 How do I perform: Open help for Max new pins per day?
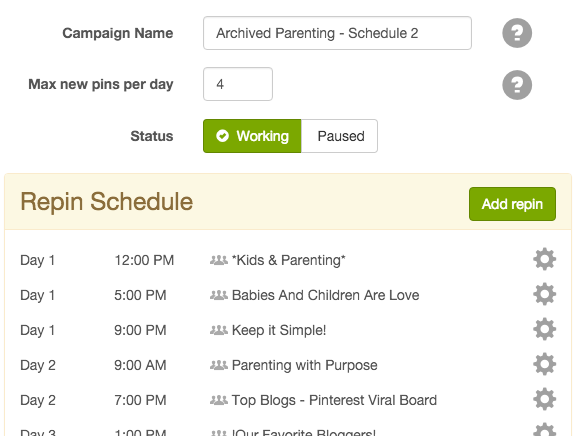517,85
